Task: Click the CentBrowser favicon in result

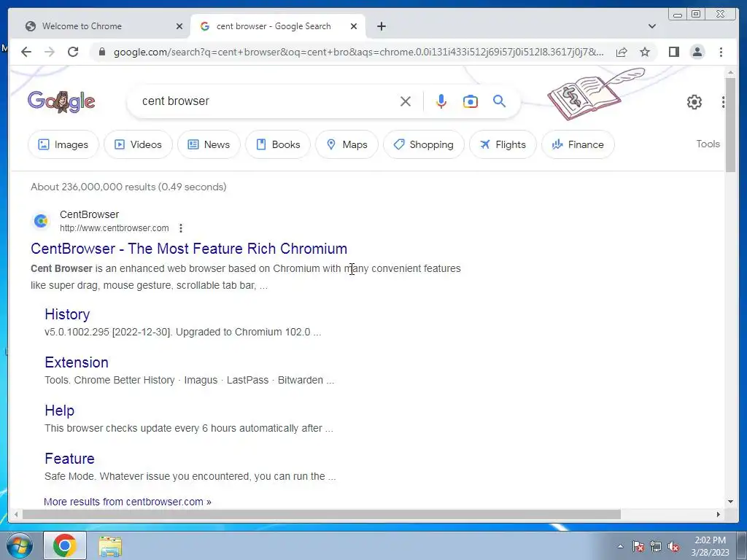Action: pos(41,221)
